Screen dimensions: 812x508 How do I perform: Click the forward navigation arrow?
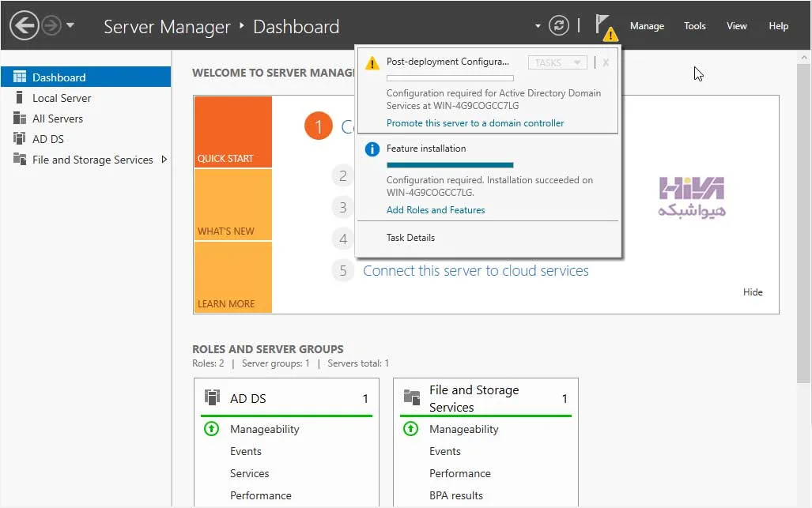(51, 24)
